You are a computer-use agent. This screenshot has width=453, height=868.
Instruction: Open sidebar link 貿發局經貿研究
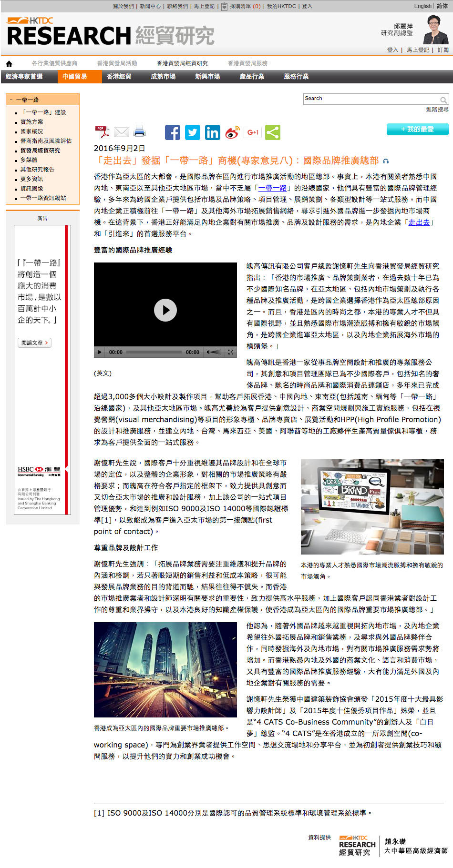40,151
